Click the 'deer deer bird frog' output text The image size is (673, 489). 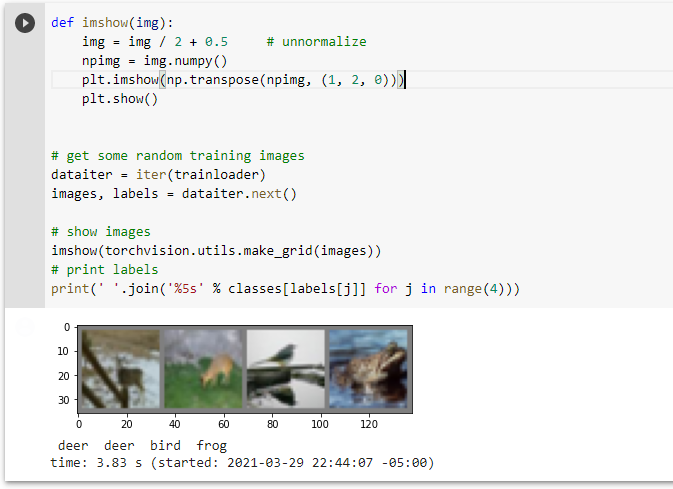coord(142,446)
